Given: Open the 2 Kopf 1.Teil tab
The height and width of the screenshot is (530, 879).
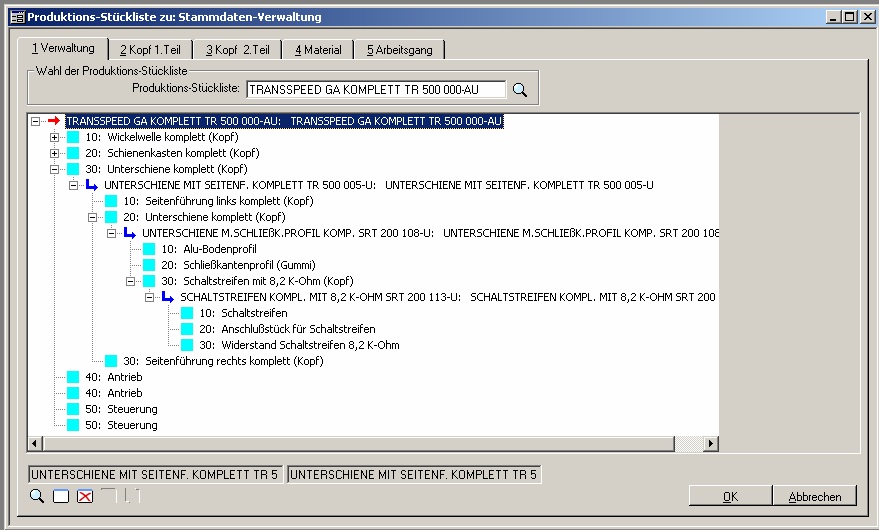Looking at the screenshot, I should (150, 50).
